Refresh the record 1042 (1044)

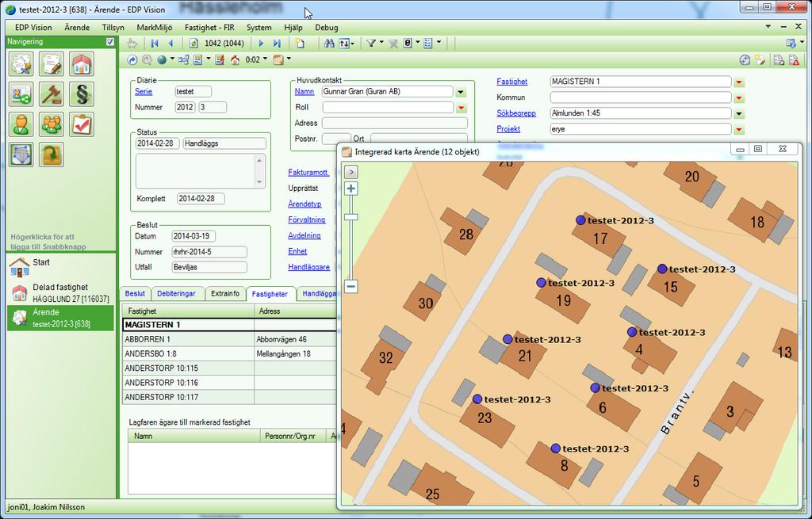tap(193, 44)
